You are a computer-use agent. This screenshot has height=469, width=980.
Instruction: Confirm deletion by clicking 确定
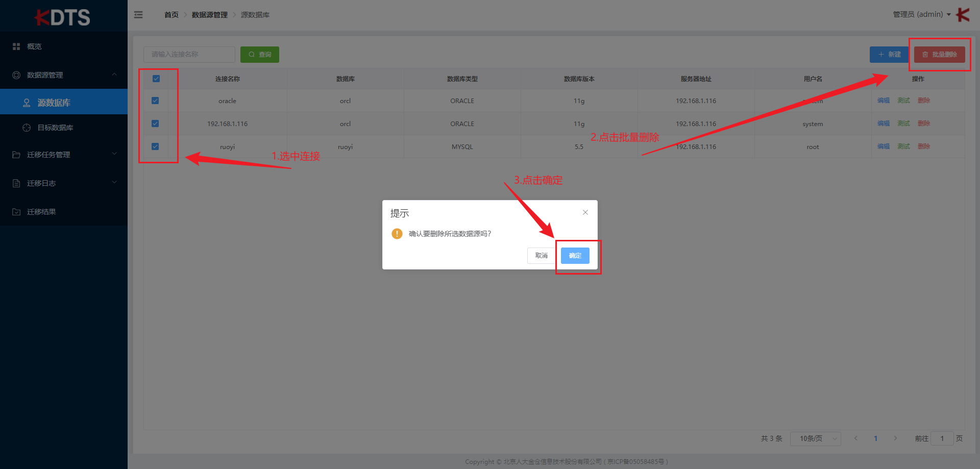coord(575,255)
